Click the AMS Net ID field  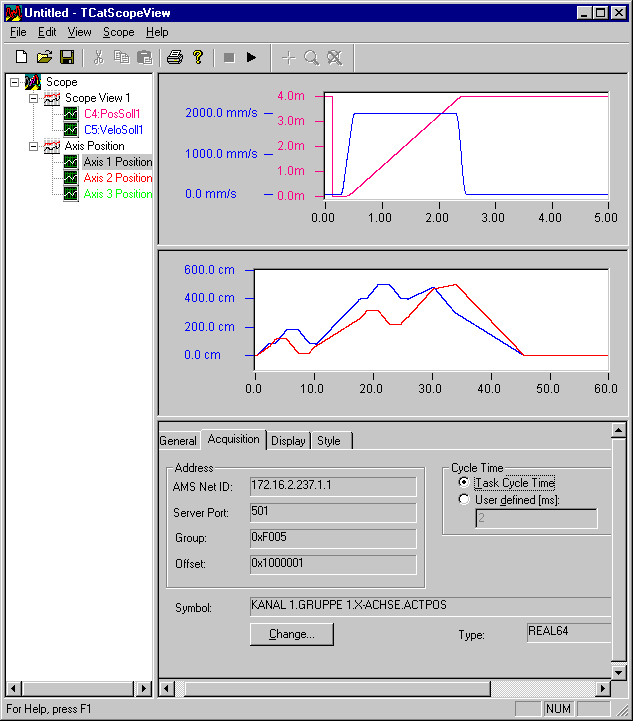coord(333,486)
